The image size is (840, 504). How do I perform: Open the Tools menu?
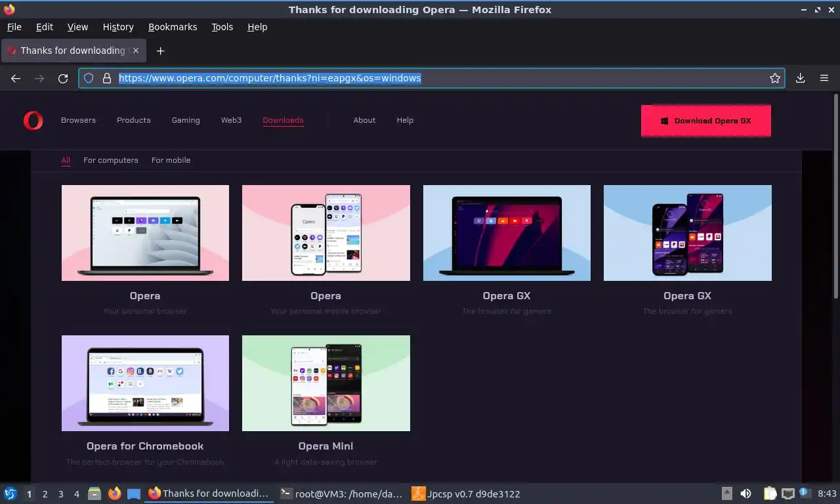222,27
